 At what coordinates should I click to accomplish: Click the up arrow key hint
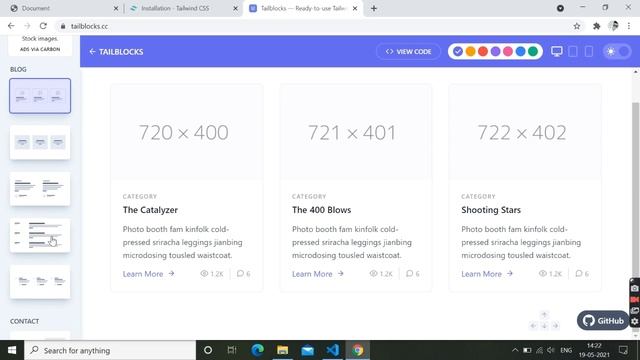click(544, 315)
